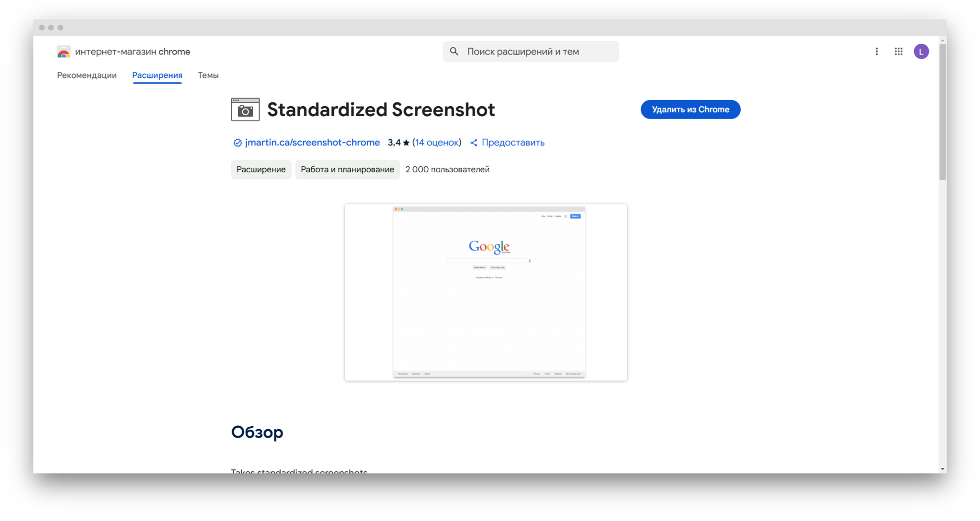
Task: Click the Обзор heading
Action: (x=257, y=432)
